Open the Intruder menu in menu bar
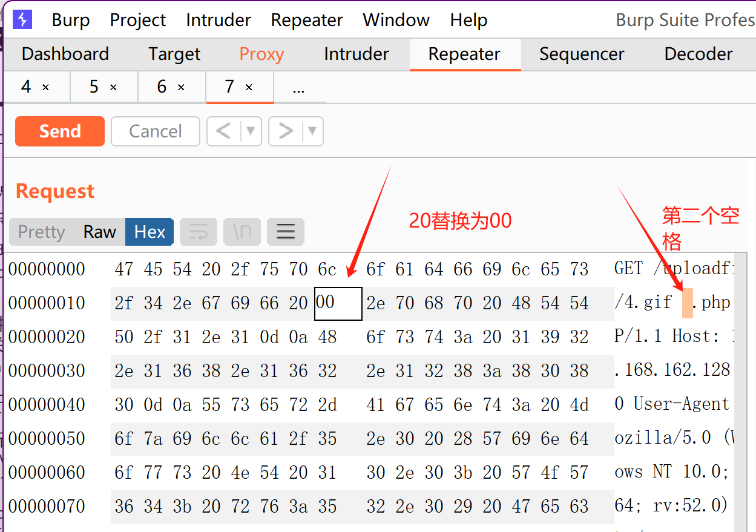Image resolution: width=756 pixels, height=532 pixels. tap(219, 20)
